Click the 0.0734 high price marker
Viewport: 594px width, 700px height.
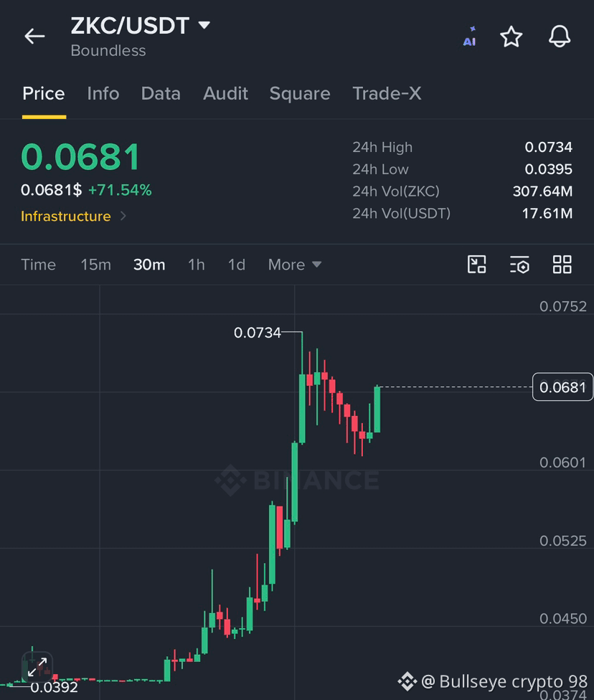258,333
